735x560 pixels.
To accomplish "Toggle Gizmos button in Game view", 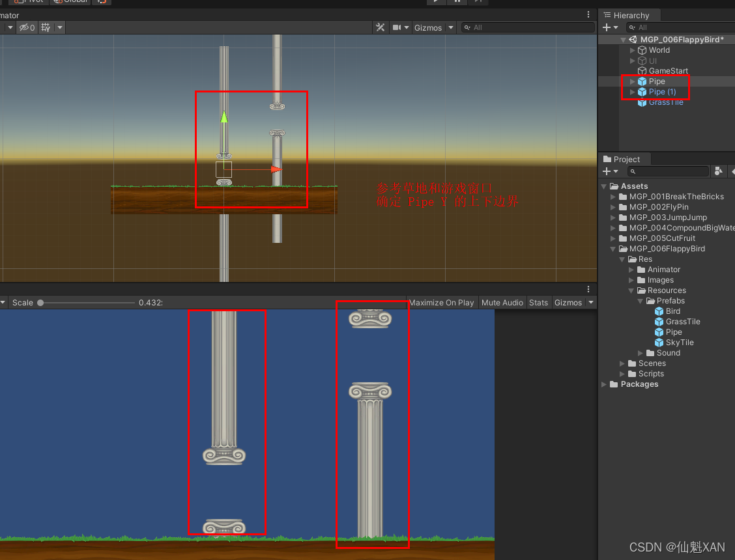I will tap(568, 303).
